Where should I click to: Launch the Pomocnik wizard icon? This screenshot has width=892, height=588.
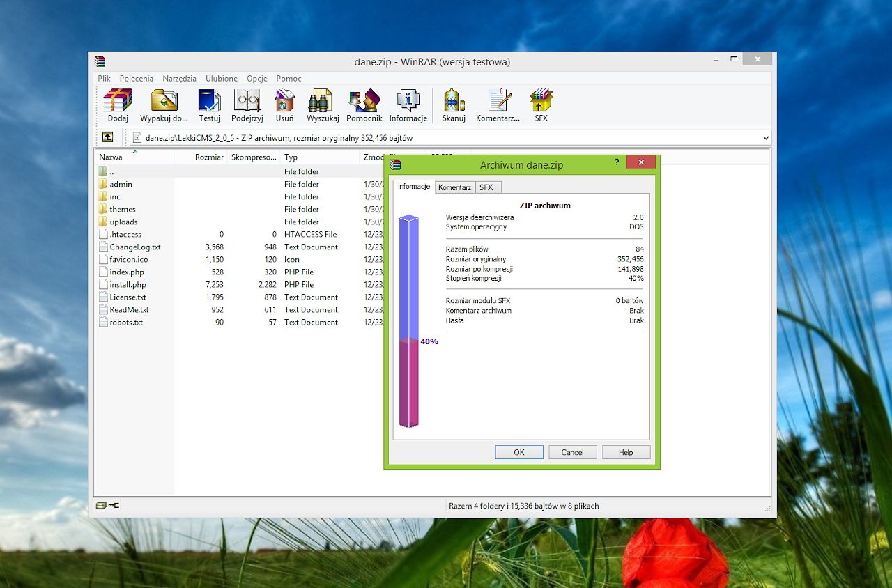[364, 101]
